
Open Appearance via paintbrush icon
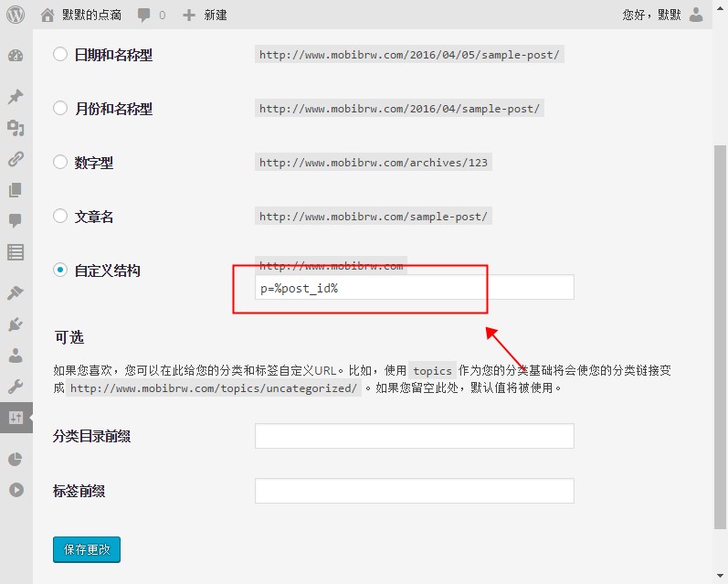(x=16, y=293)
